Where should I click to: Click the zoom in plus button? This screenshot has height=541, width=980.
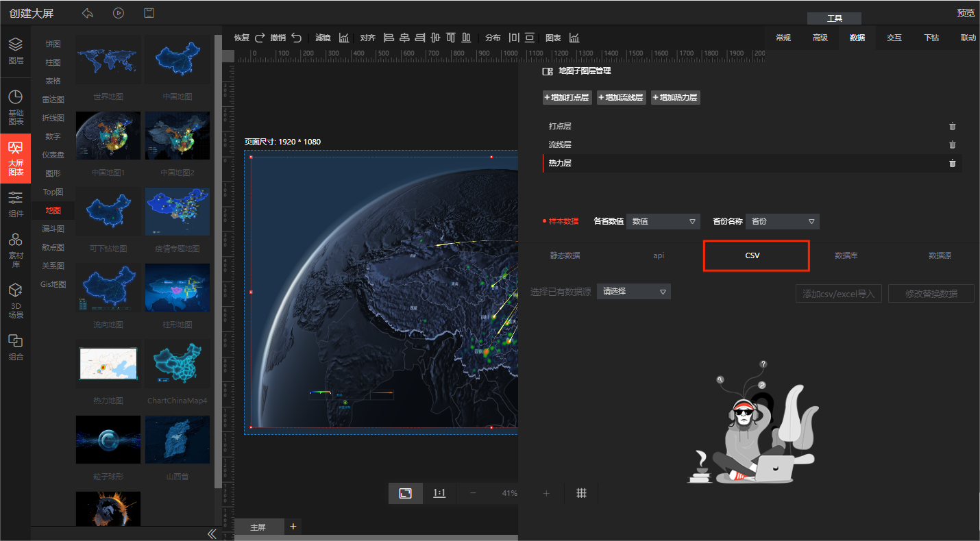[x=546, y=493]
